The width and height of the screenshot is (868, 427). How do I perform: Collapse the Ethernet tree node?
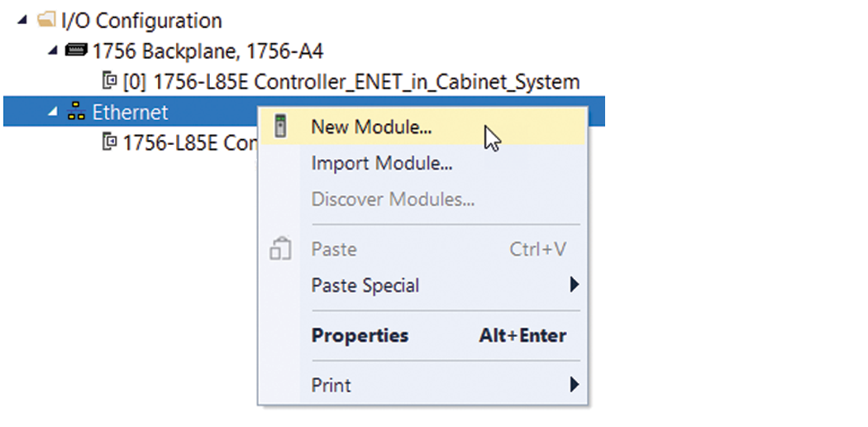pos(53,113)
